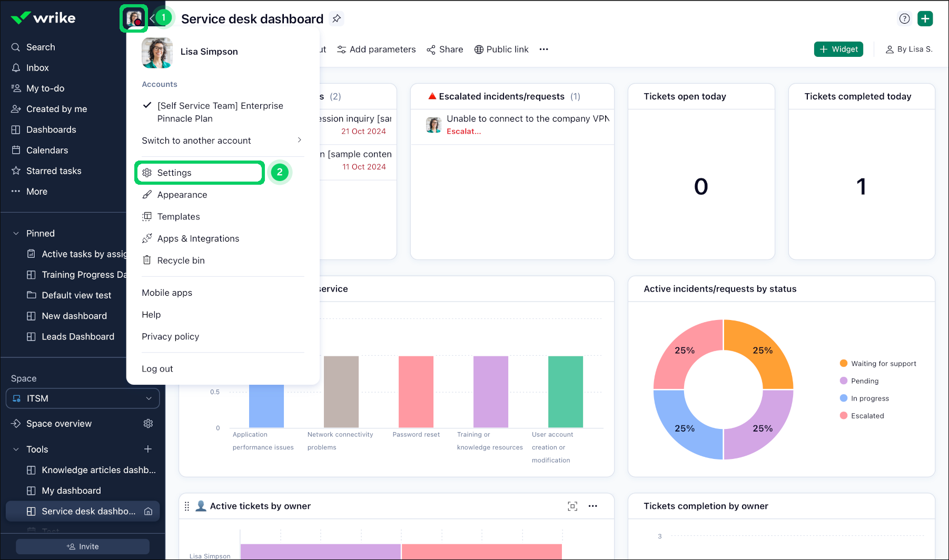This screenshot has width=949, height=560.
Task: Pin the Service desk dashboard title
Action: coord(336,19)
